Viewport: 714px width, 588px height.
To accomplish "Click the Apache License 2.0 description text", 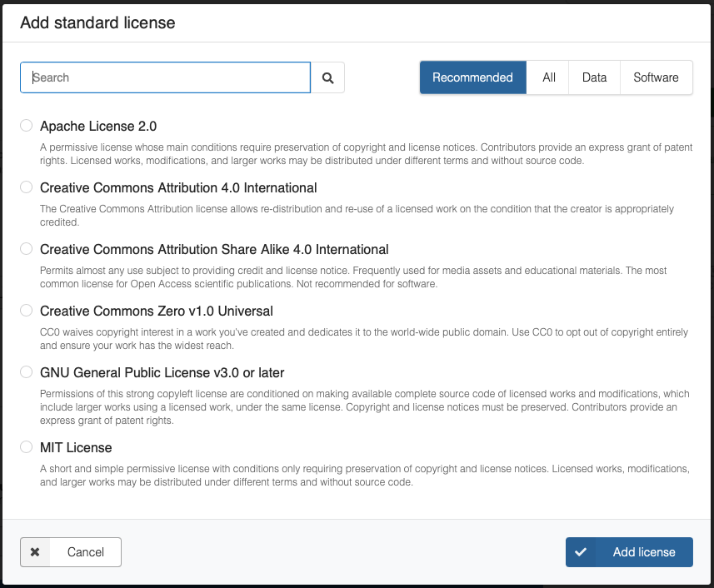I will click(x=367, y=154).
